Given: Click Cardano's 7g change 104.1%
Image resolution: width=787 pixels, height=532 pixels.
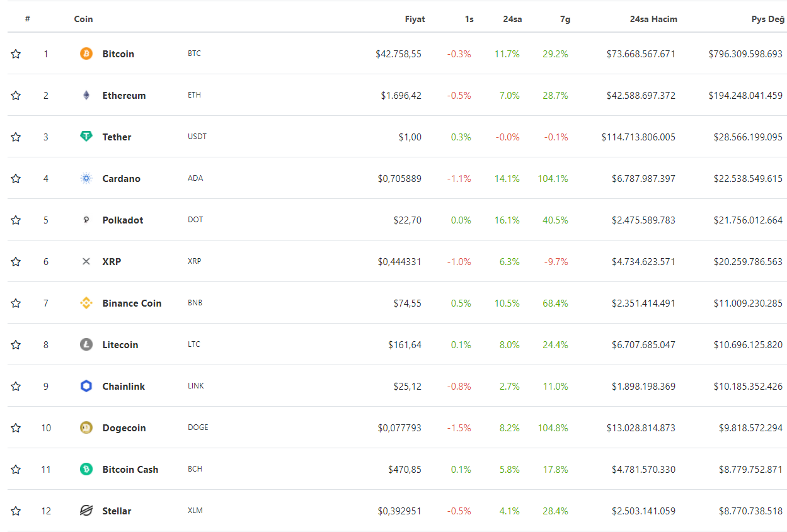Looking at the screenshot, I should pyautogui.click(x=553, y=179).
